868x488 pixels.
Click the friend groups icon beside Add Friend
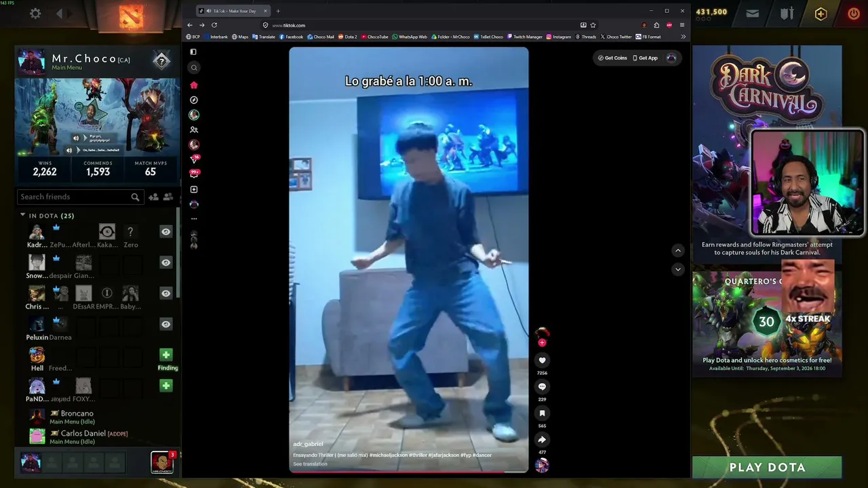pos(168,197)
